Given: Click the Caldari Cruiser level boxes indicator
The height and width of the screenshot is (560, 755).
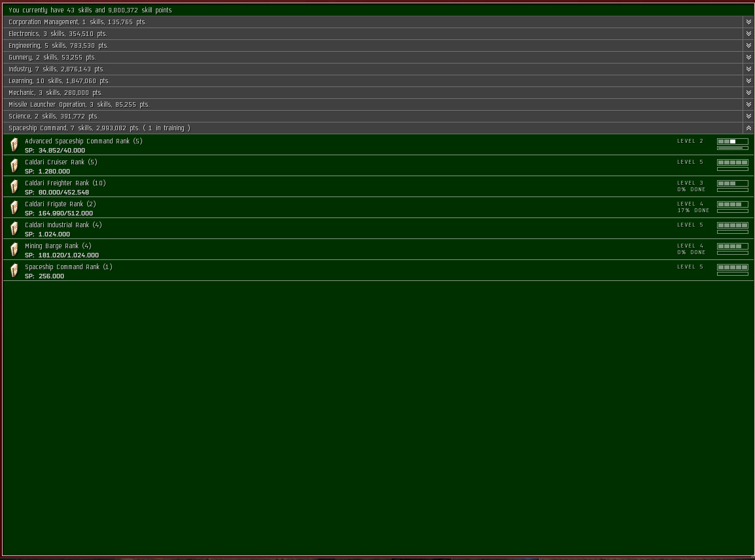Looking at the screenshot, I should point(732,162).
